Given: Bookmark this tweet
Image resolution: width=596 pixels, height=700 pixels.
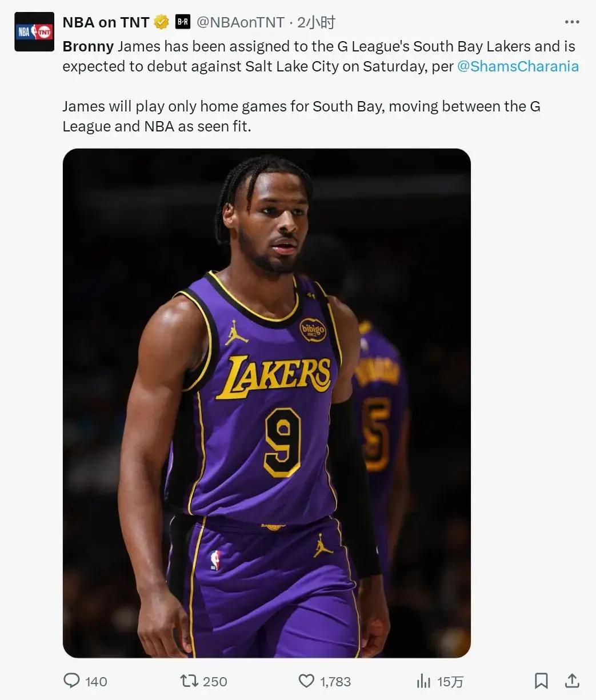Looking at the screenshot, I should tap(541, 681).
